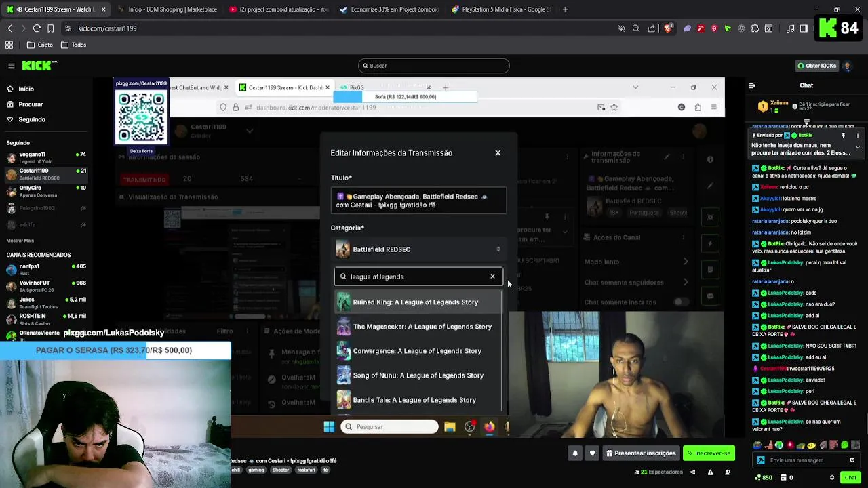Open the dashboard info circle icon
This screenshot has width=868, height=488.
(710, 159)
